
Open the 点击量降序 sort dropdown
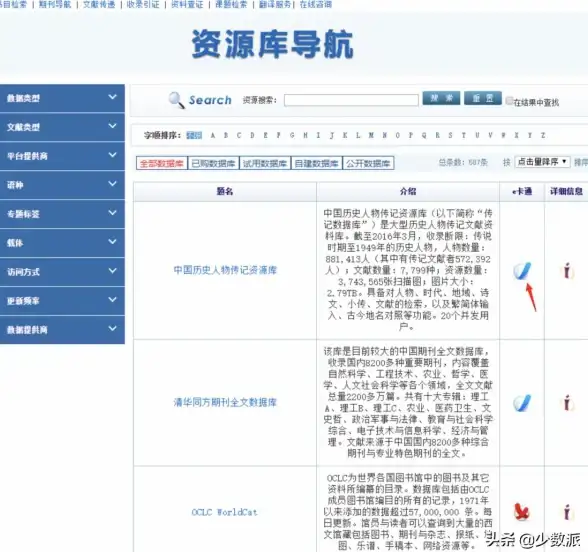pos(542,162)
